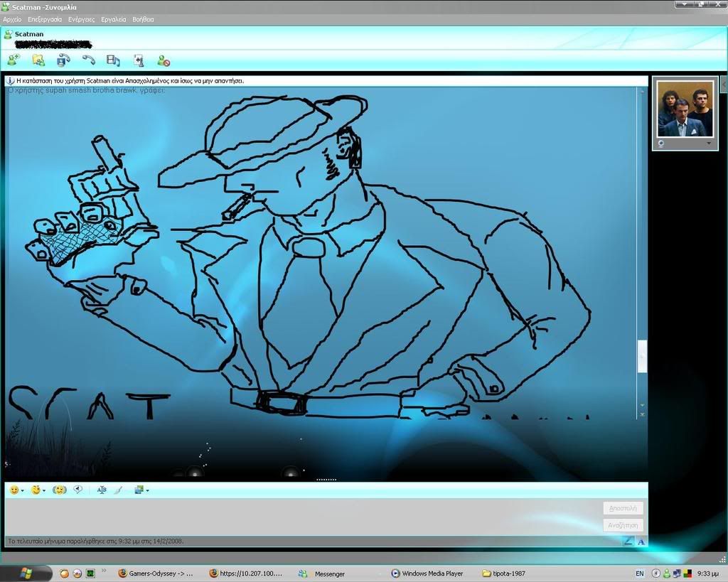Open the share media activity icon
The height and width of the screenshot is (582, 728).
pos(113,60)
